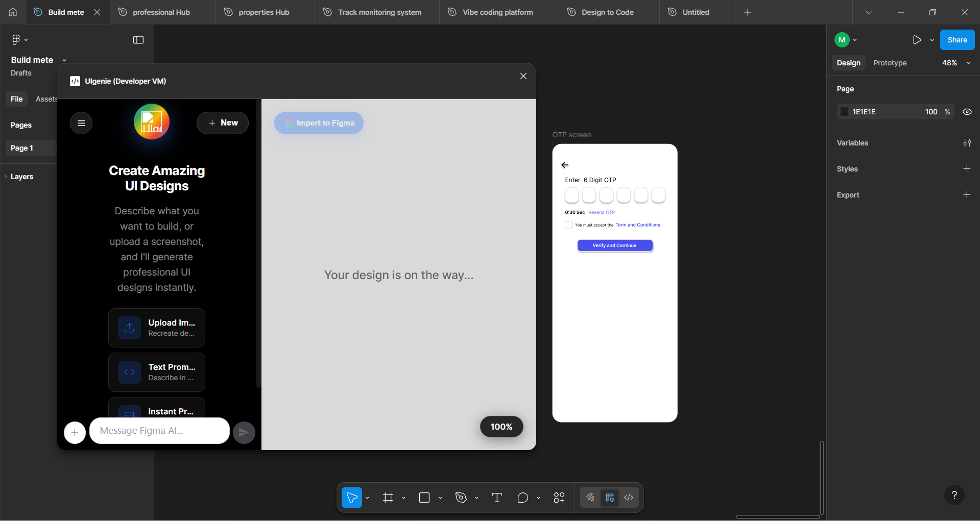Screen dimensions: 980x521
Task: Click the Share button
Action: [x=957, y=40]
